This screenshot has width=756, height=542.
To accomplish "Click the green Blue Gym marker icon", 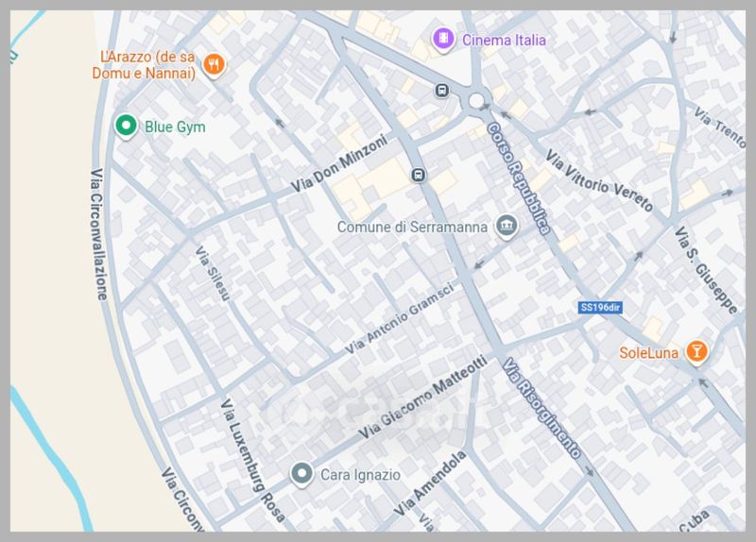I will pyautogui.click(x=125, y=126).
